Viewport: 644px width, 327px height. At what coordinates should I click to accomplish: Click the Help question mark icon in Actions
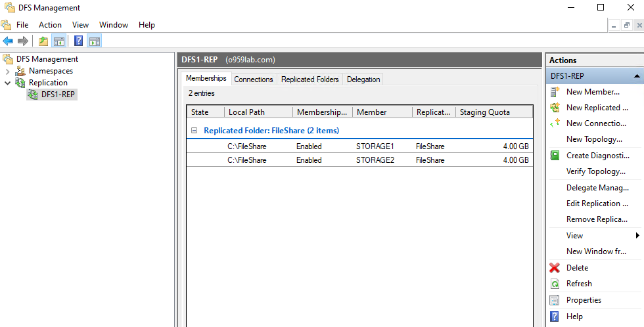tap(555, 316)
